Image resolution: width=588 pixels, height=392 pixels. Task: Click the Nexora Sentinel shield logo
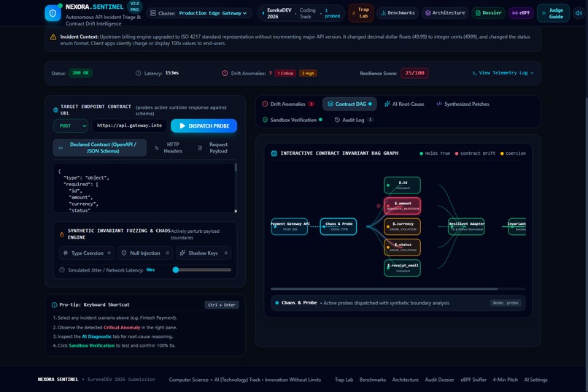[53, 13]
